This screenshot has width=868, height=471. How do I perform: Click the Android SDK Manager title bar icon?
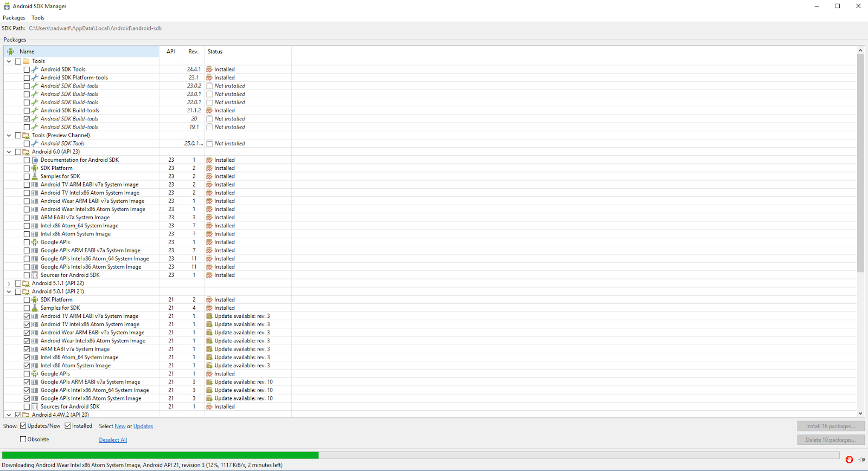coord(7,7)
